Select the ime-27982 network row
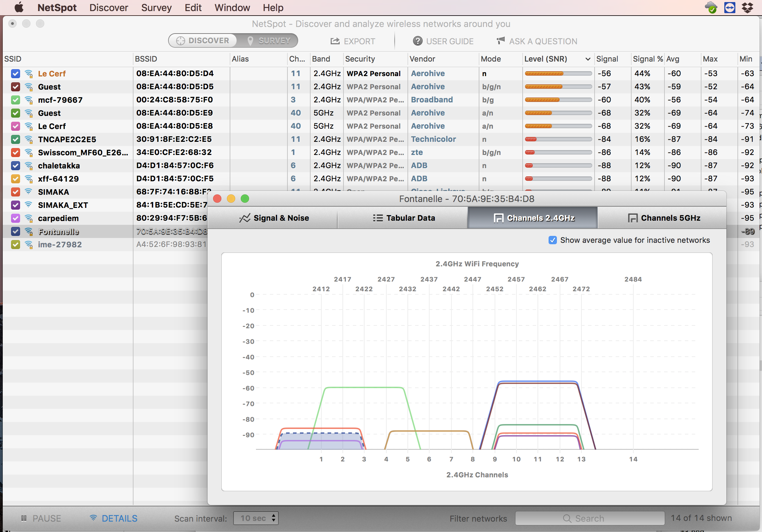Image resolution: width=762 pixels, height=532 pixels. pos(105,245)
